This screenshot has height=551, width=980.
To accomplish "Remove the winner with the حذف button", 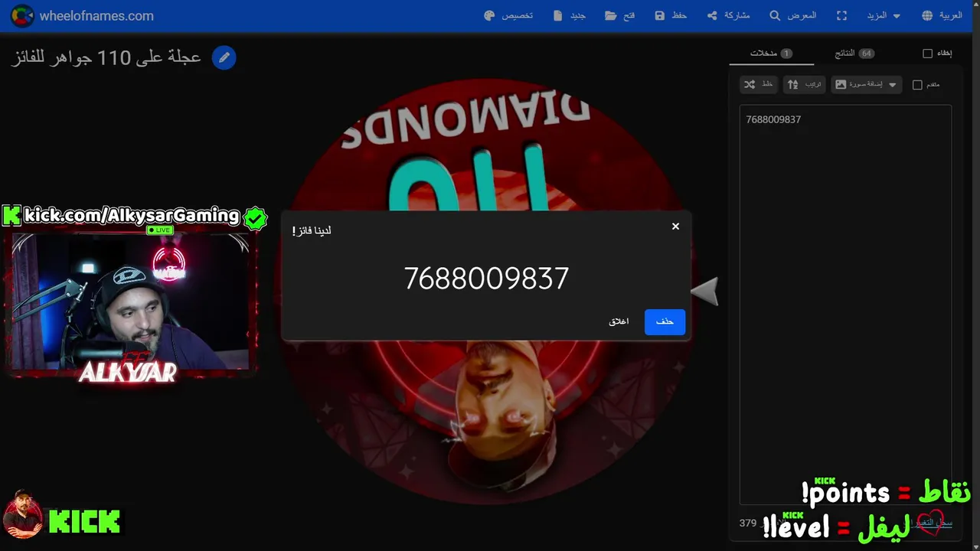I will tap(665, 321).
